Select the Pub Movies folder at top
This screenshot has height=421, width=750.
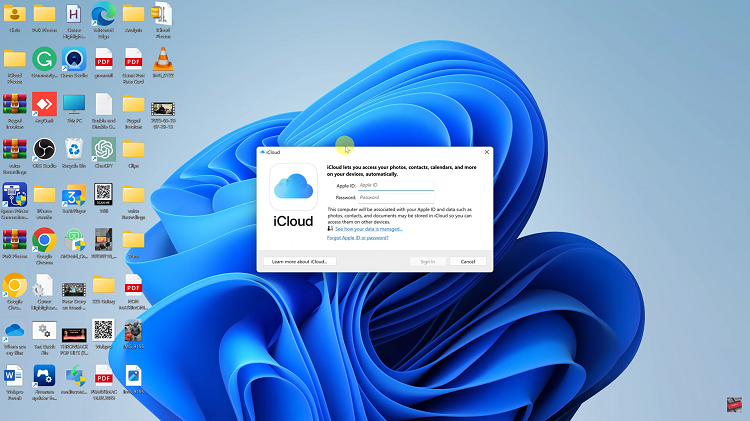point(44,18)
